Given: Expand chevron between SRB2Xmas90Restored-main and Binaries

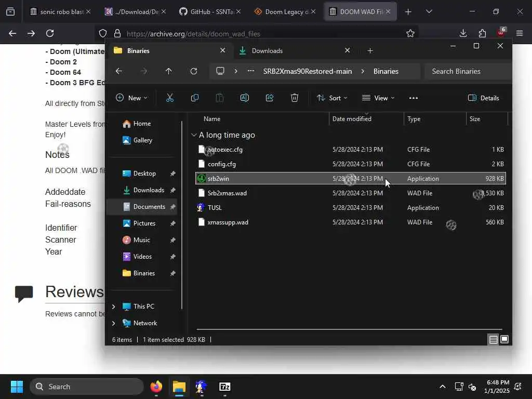Looking at the screenshot, I should [363, 71].
